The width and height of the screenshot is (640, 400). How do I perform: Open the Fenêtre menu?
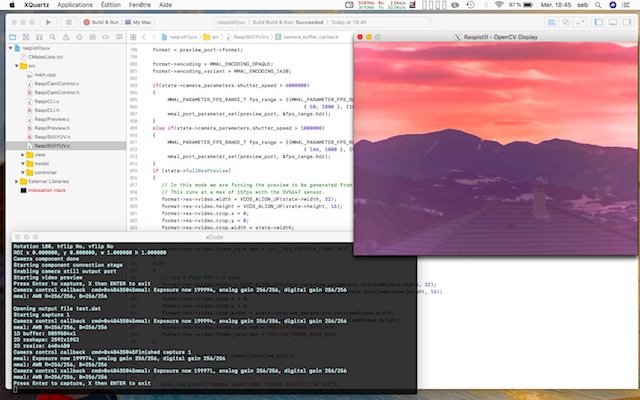[x=139, y=5]
